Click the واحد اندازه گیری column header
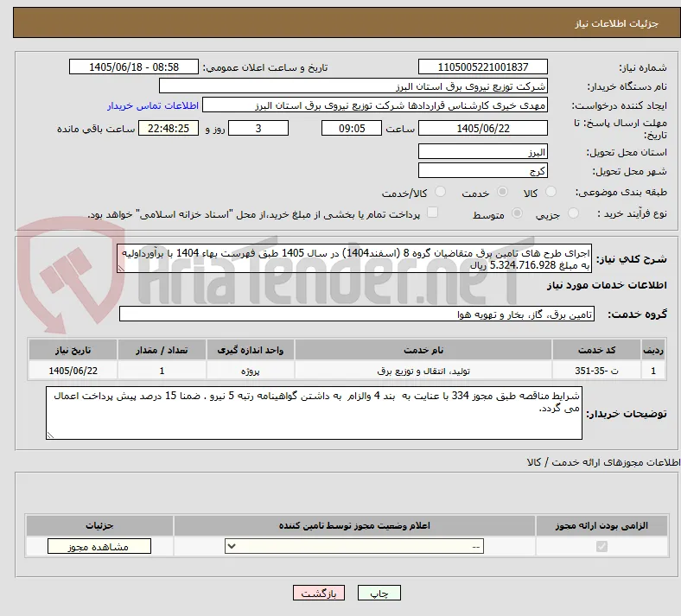 click(251, 350)
